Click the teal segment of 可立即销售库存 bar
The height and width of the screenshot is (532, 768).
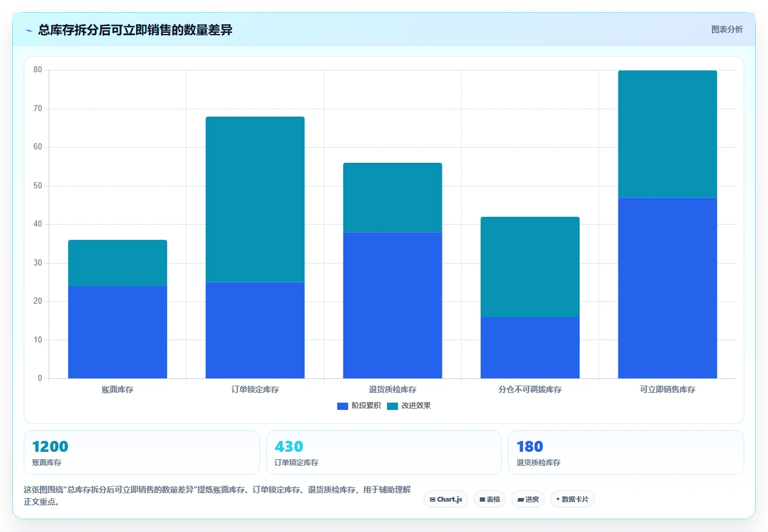pos(668,134)
